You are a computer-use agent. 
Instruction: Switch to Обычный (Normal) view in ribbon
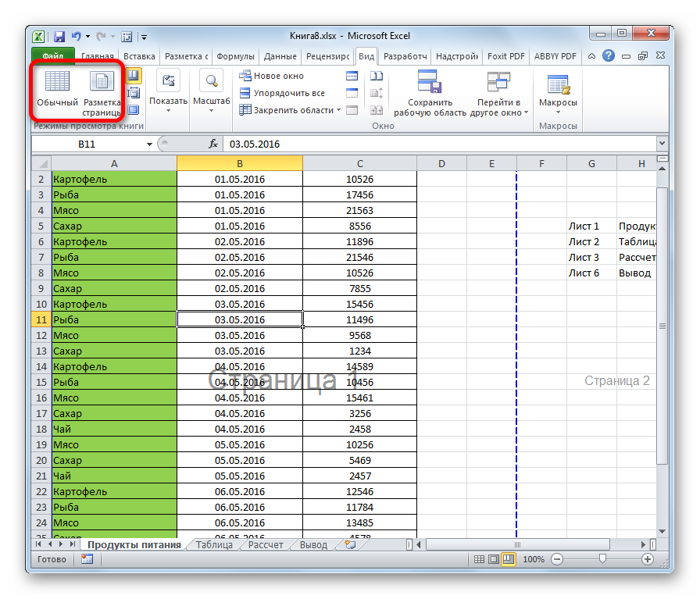(57, 89)
